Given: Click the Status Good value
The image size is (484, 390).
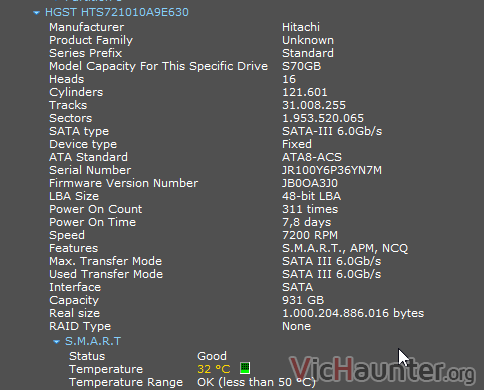Looking at the screenshot, I should 212,356.
